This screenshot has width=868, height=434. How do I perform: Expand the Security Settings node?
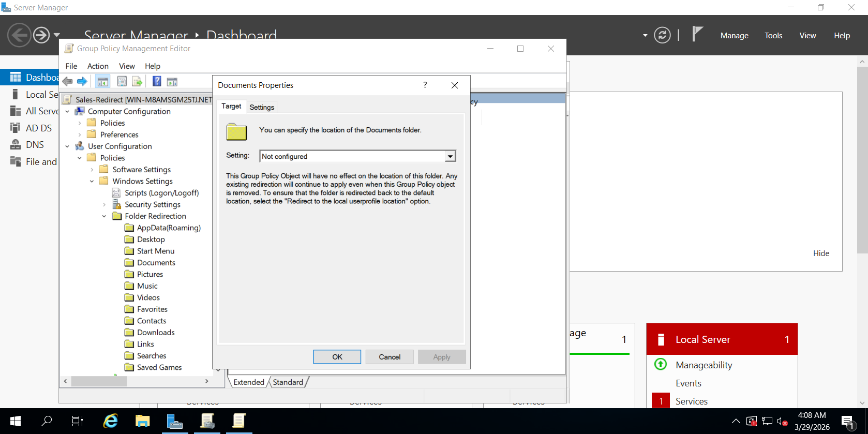(x=104, y=205)
